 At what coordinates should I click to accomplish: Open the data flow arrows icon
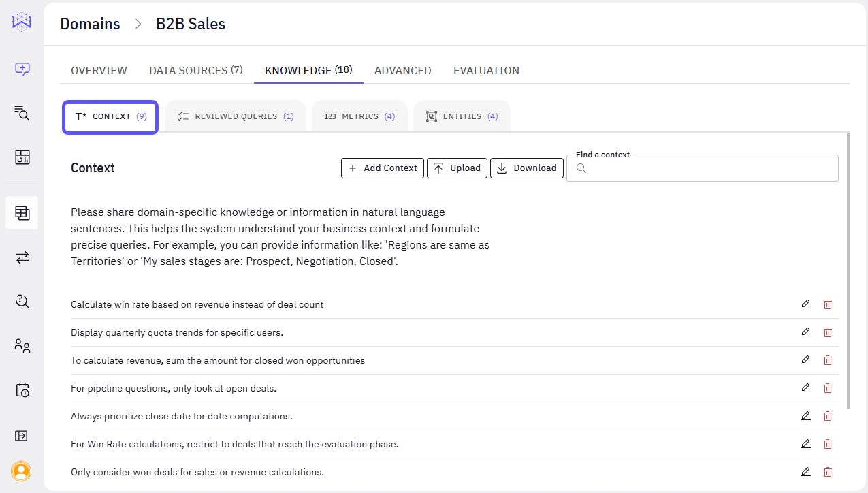[21, 257]
